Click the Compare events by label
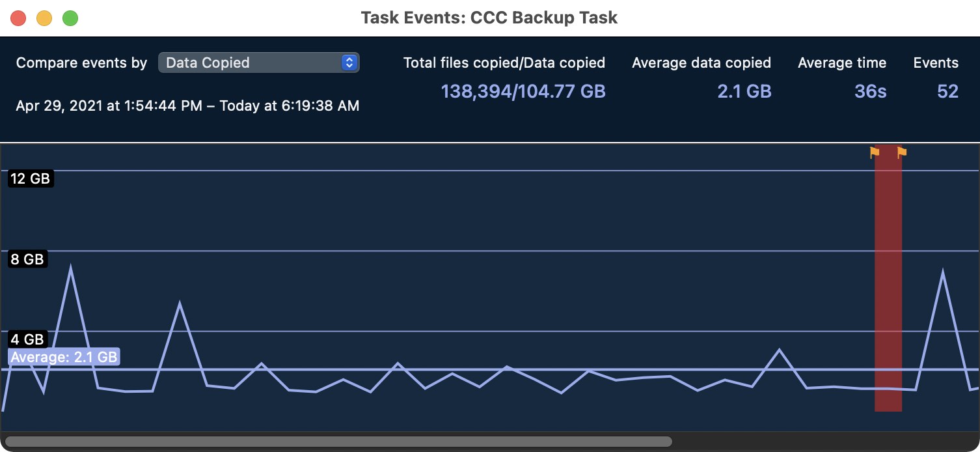The width and height of the screenshot is (980, 452). point(81,63)
